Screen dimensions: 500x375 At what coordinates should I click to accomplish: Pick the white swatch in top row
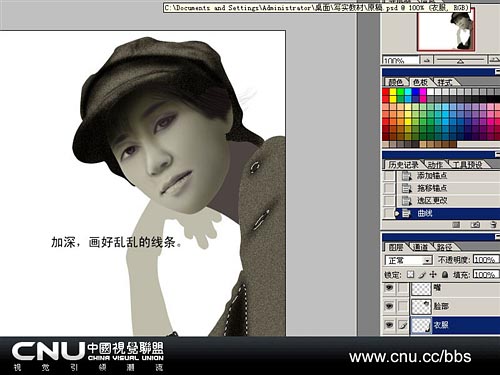click(x=430, y=92)
